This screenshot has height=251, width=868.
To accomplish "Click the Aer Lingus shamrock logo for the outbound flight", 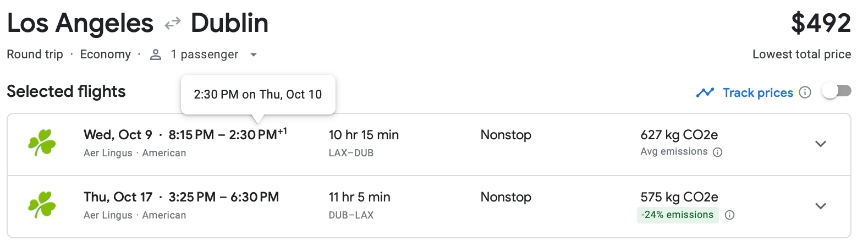I will (42, 143).
